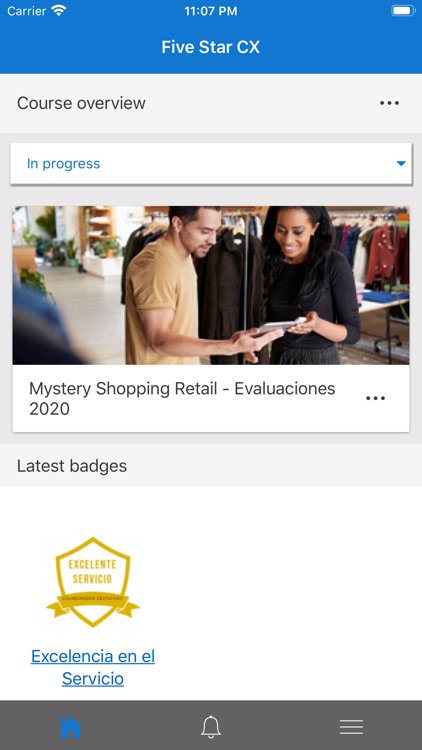Open options menu for Mystery Shopping Retail course
The image size is (422, 750).
376,398
